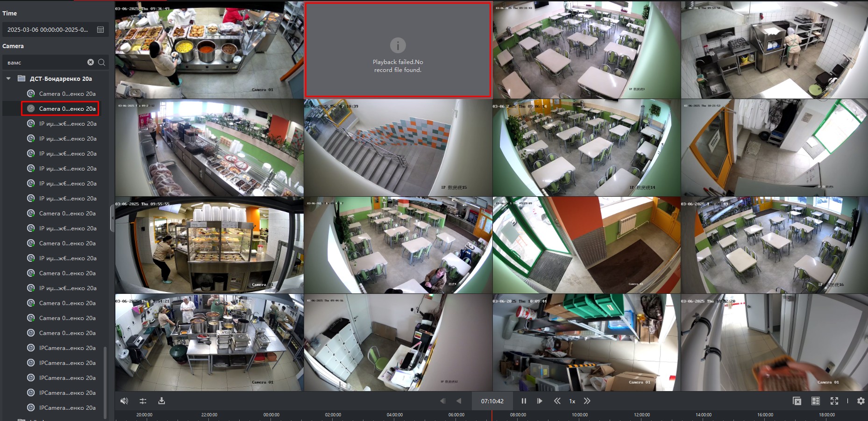
Task: Select the staircase camera view
Action: coord(398,147)
